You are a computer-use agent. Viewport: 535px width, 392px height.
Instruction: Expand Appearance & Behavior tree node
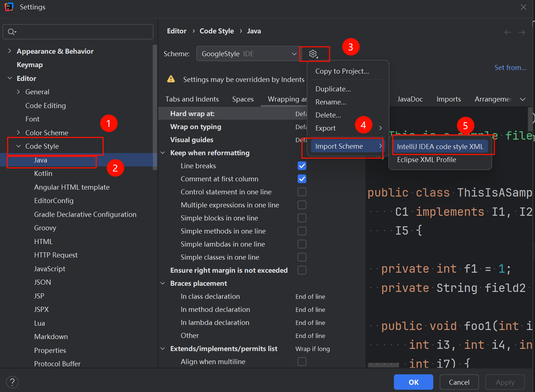tap(9, 51)
